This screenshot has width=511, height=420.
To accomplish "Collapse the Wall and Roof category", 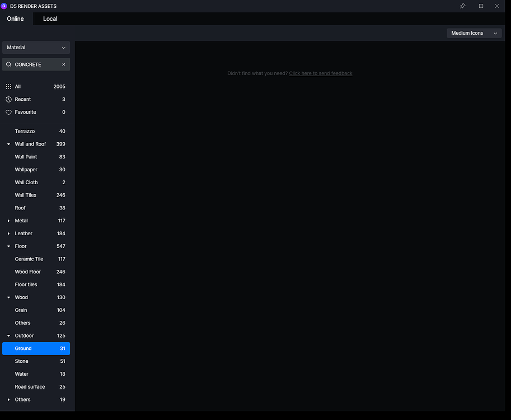I will coord(8,144).
